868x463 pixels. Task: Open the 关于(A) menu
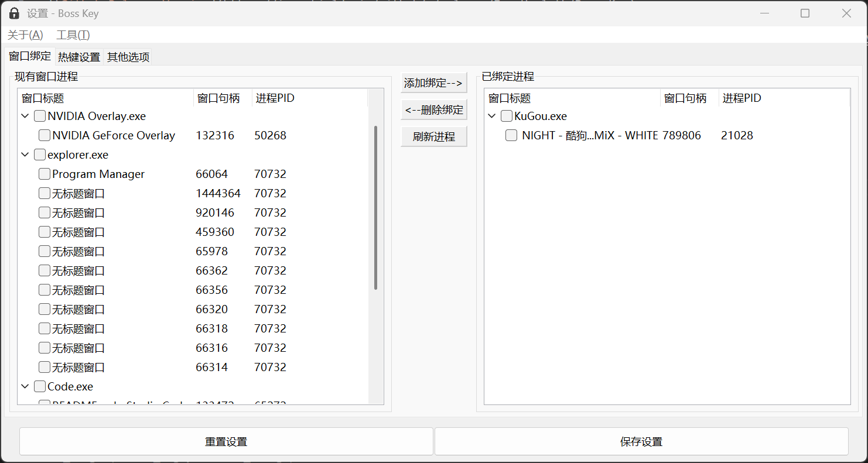tap(25, 35)
